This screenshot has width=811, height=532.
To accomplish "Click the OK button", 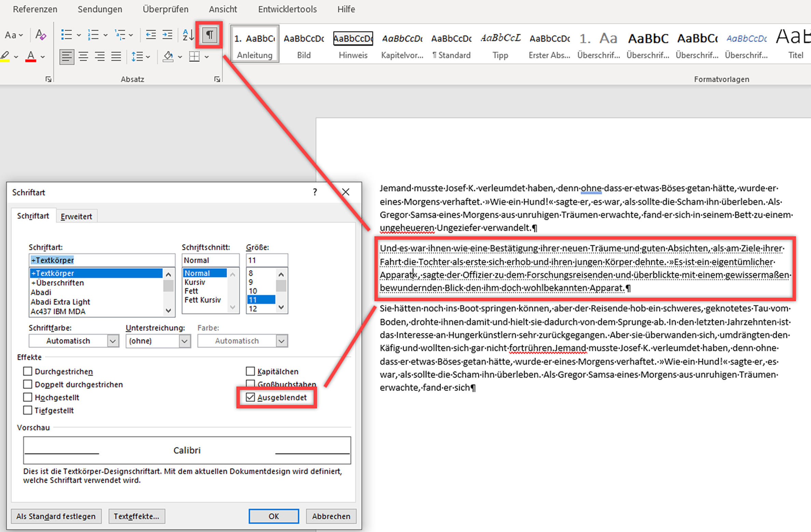I will coord(273,516).
